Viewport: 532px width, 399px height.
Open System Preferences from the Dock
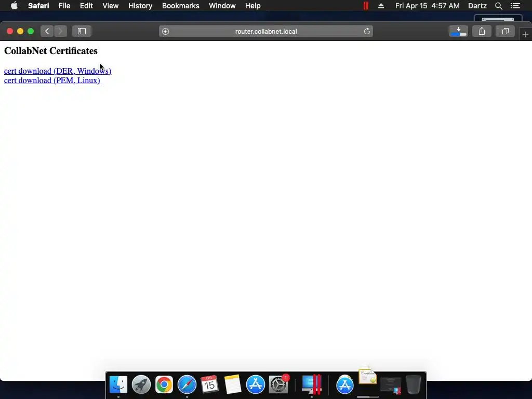[x=278, y=385]
